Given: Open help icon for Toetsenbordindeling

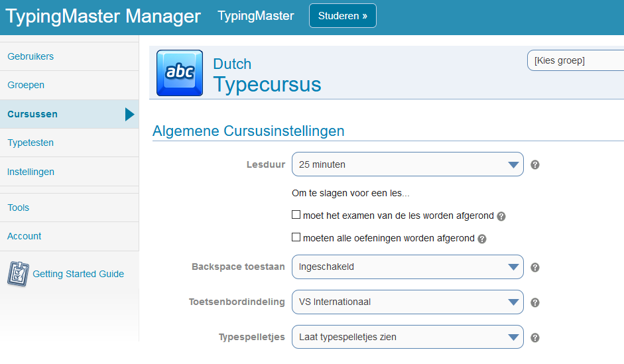Looking at the screenshot, I should coord(535,303).
